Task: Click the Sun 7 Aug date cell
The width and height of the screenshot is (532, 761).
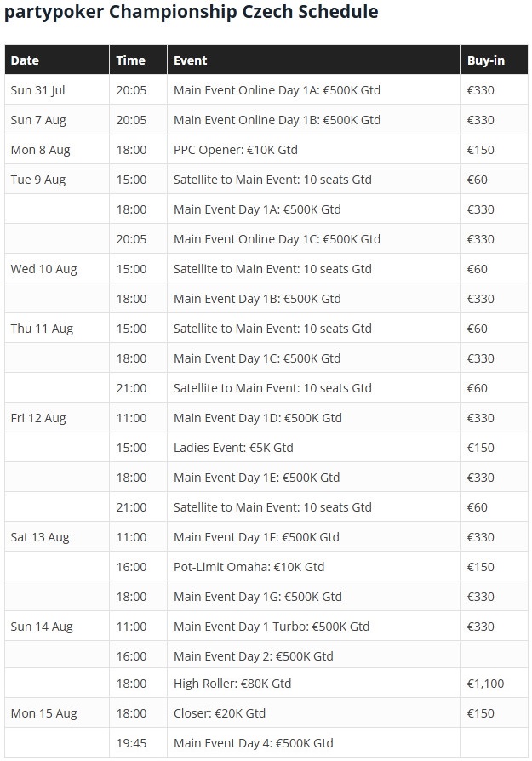Action: (x=57, y=120)
